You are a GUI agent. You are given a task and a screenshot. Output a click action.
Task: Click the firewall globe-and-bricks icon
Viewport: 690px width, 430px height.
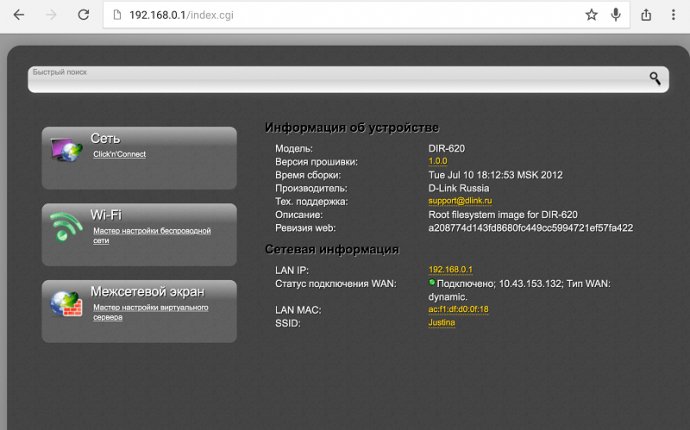[66, 303]
